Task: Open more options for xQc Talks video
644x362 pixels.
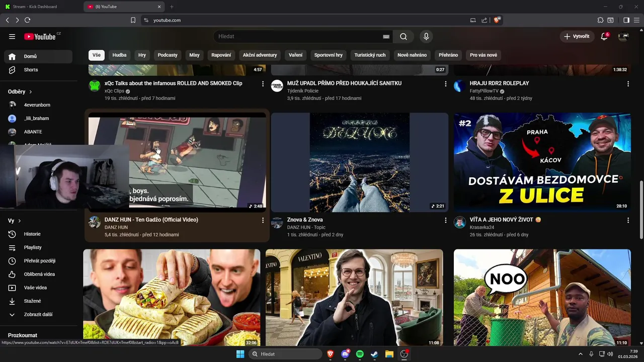Action: pyautogui.click(x=263, y=84)
